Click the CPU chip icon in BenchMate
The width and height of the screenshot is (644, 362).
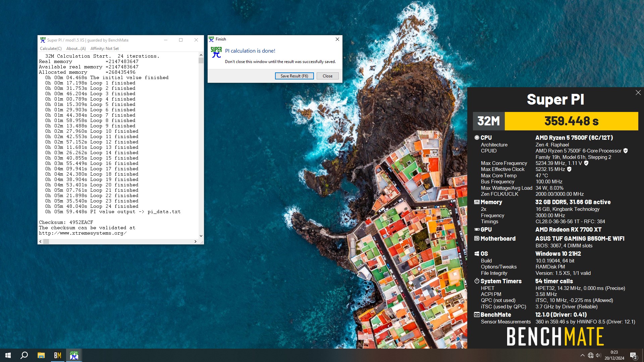(477, 137)
